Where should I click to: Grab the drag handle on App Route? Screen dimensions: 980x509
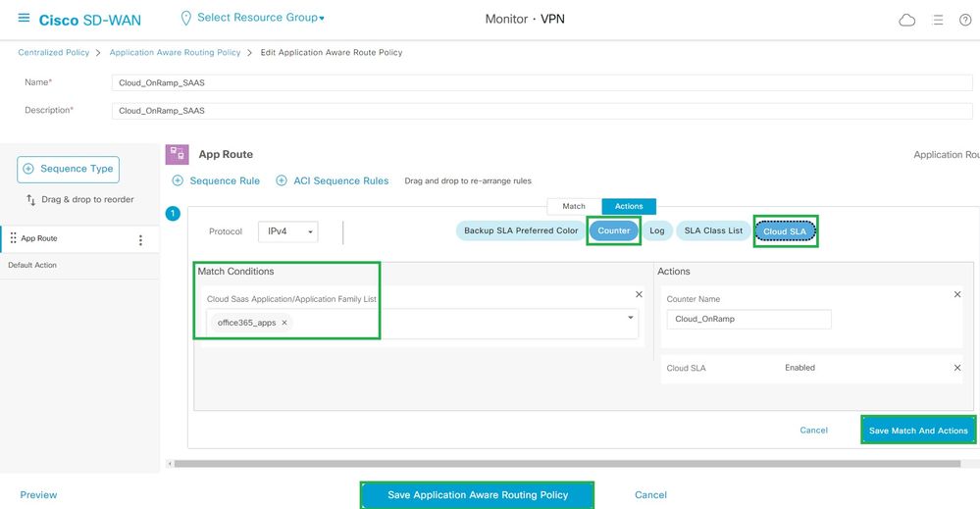click(13, 238)
